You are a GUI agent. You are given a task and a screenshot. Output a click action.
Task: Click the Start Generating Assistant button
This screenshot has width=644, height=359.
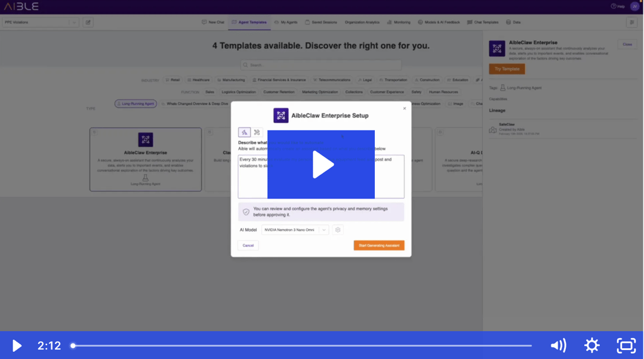pyautogui.click(x=378, y=245)
